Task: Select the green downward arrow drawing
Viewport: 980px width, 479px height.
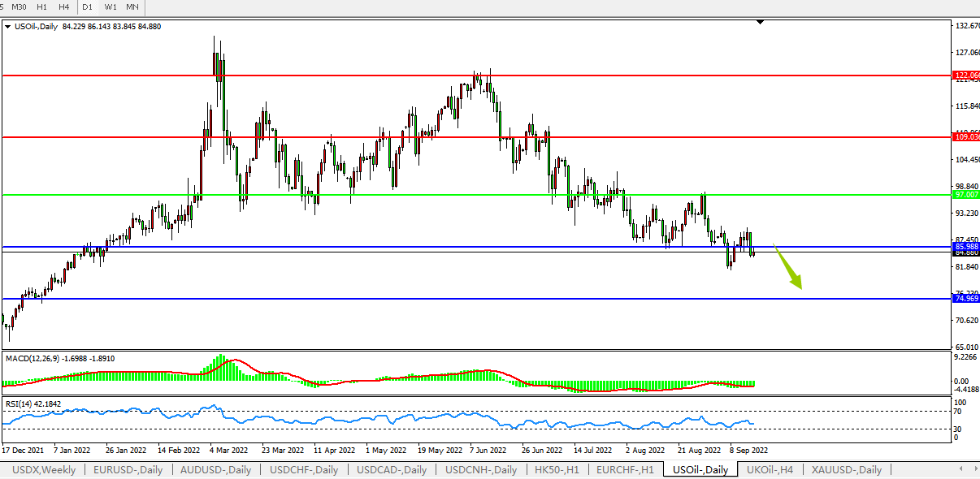Action: click(787, 266)
